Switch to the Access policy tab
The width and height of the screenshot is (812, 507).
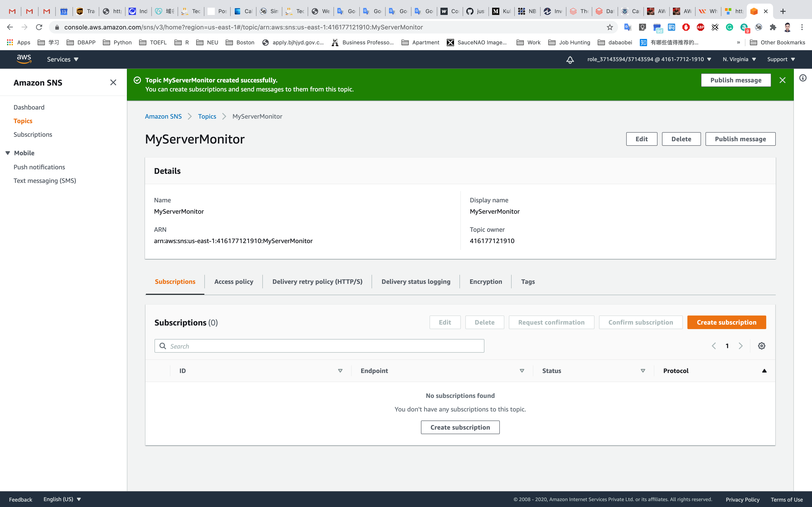click(234, 282)
